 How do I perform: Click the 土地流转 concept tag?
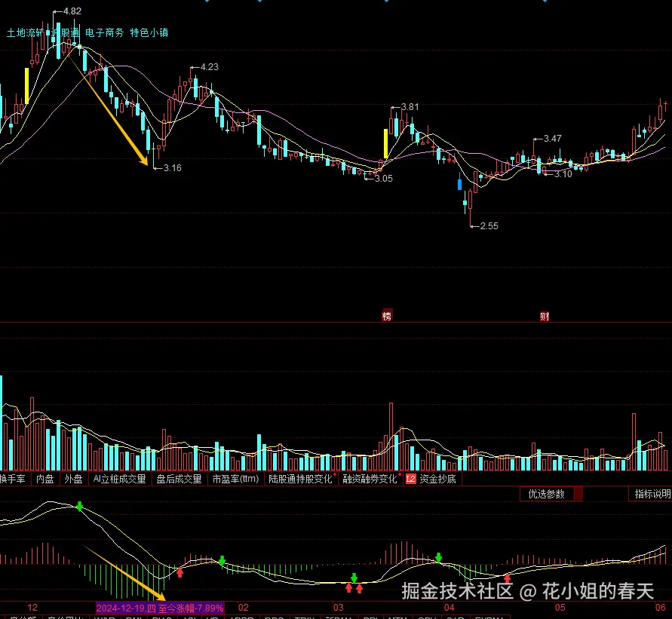pyautogui.click(x=25, y=32)
